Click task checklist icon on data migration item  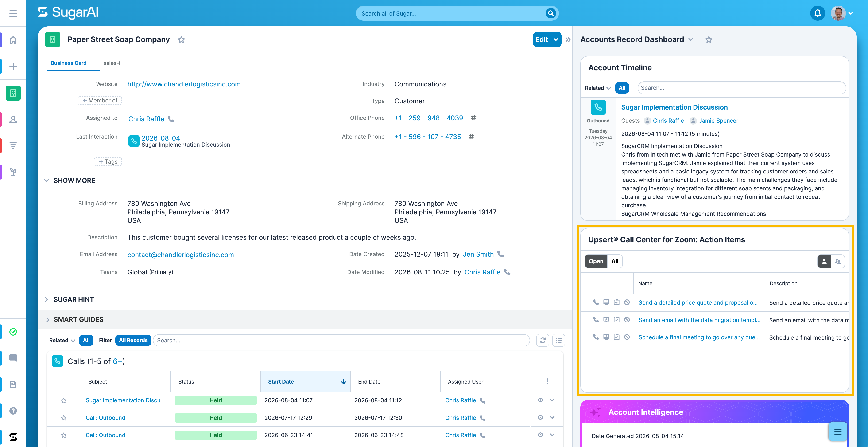pos(617,320)
